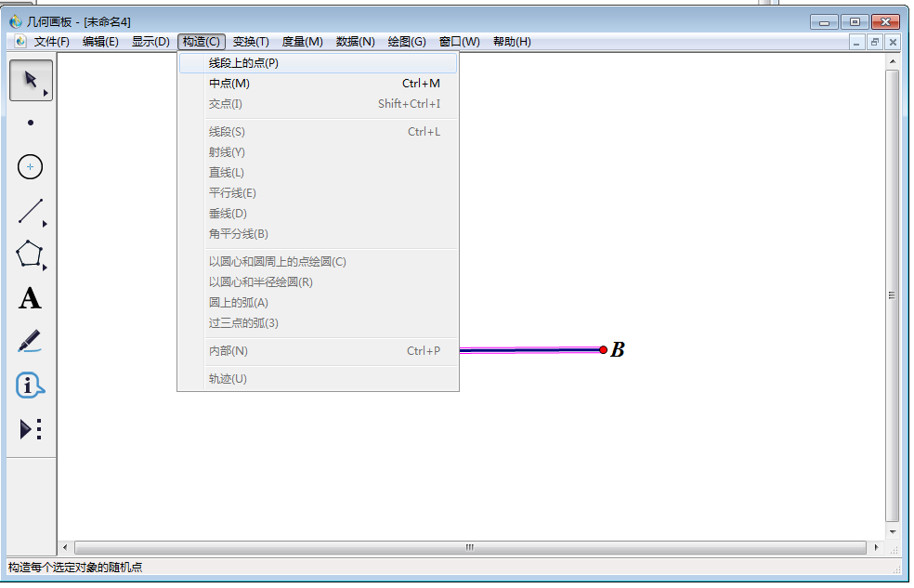Select the Marker pen tool
Screen dimensions: 914x588
pyautogui.click(x=29, y=342)
